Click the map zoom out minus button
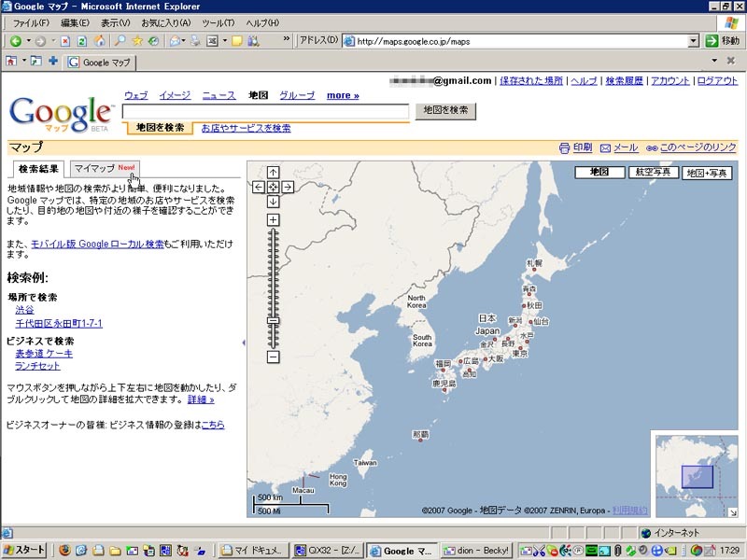Image resolution: width=747 pixels, height=560 pixels. (x=273, y=357)
